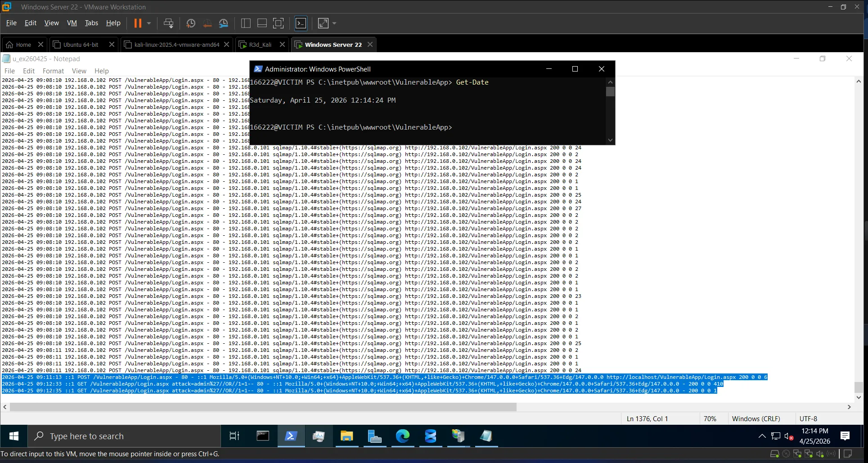The height and width of the screenshot is (463, 868).
Task: Open the VMware View menu
Action: click(x=51, y=23)
